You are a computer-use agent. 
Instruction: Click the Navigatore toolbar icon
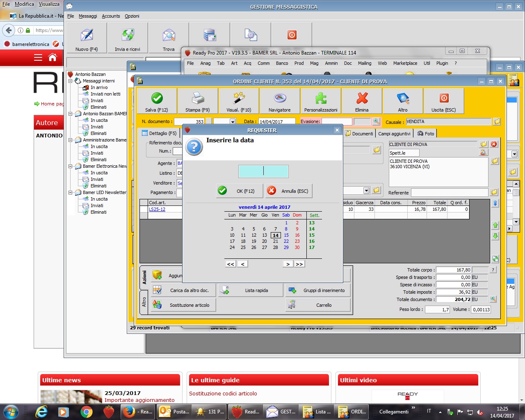coord(280,98)
